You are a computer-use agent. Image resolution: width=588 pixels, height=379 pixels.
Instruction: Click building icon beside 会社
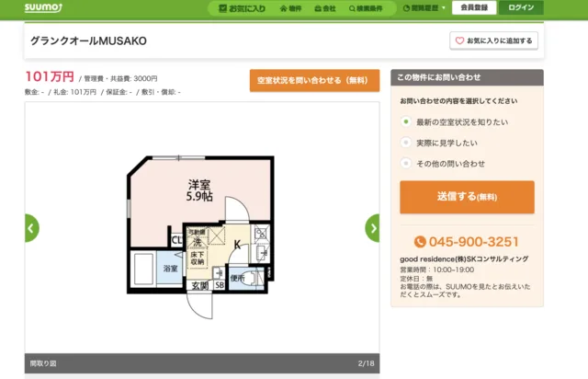[318, 8]
